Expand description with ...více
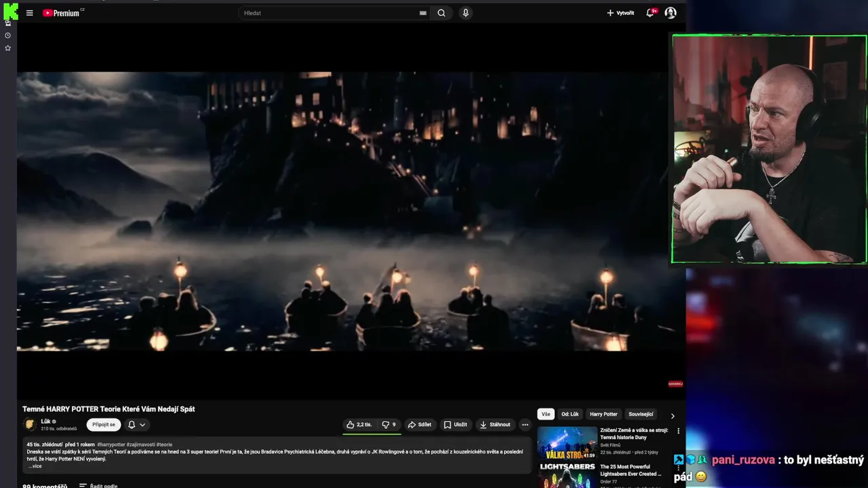 click(x=35, y=466)
